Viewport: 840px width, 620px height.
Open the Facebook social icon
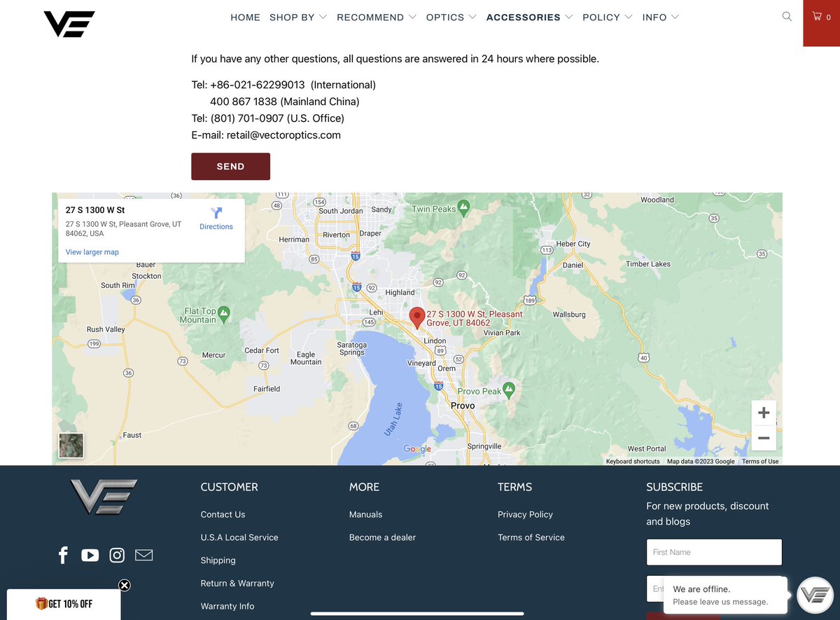tap(63, 556)
